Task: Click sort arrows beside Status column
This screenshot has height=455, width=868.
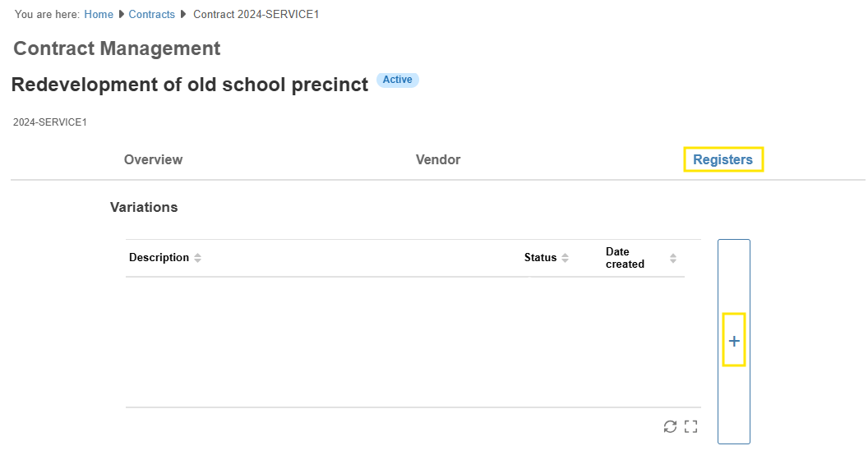Action: point(565,258)
